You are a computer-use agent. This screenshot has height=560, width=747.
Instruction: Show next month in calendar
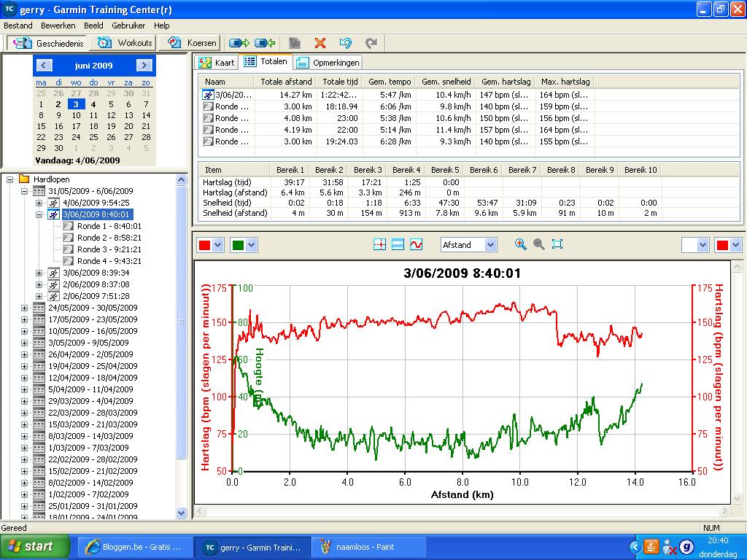coord(144,66)
